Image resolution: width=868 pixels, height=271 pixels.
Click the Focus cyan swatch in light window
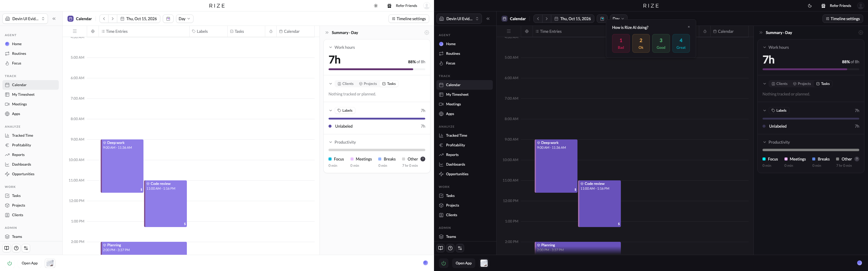[x=330, y=159]
